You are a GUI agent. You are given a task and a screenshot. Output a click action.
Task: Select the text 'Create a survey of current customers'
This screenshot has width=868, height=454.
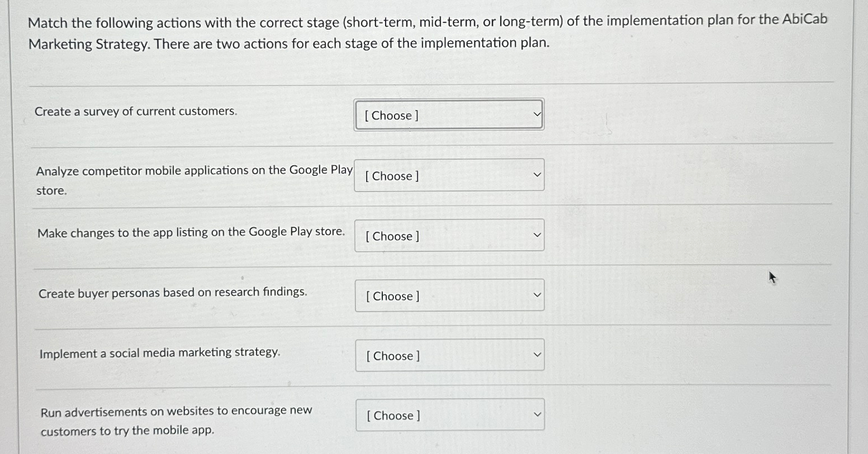[x=136, y=111]
